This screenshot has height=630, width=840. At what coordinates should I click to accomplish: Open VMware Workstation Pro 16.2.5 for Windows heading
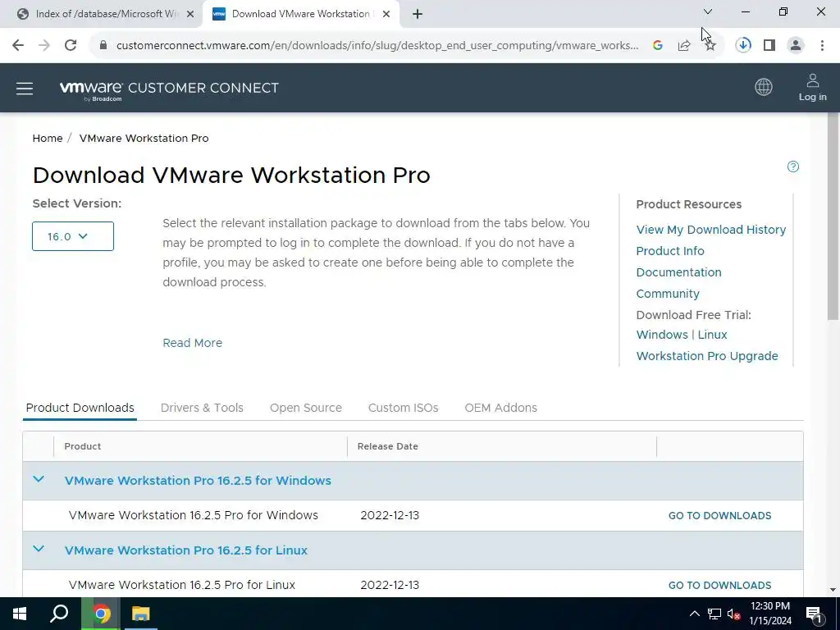(x=198, y=481)
